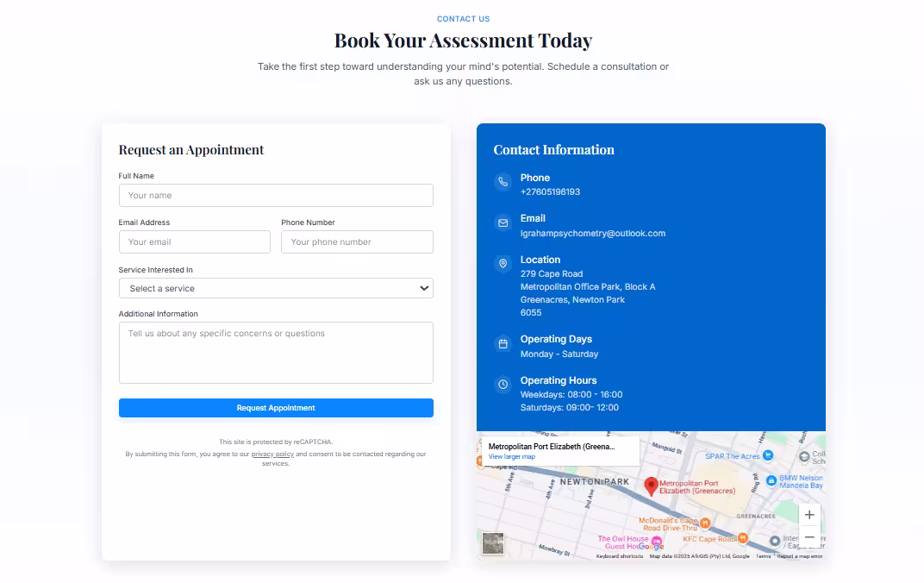Click Monday - Saturday text

pyautogui.click(x=559, y=354)
